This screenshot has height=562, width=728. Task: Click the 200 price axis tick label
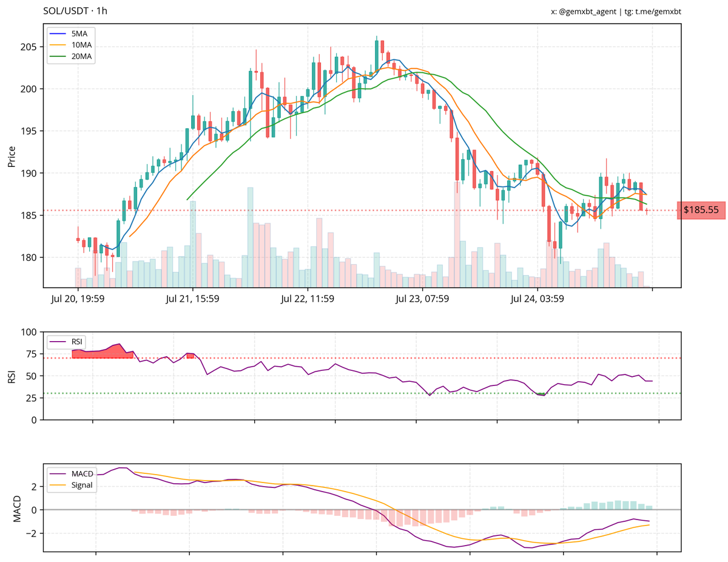pos(30,89)
